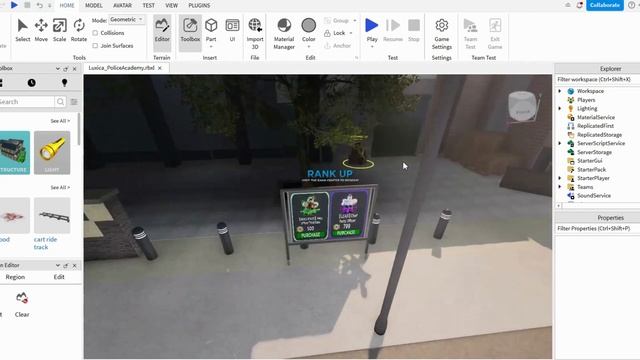Open the recent tab clock icon in Toolbox
The image size is (640, 360).
coord(31,83)
